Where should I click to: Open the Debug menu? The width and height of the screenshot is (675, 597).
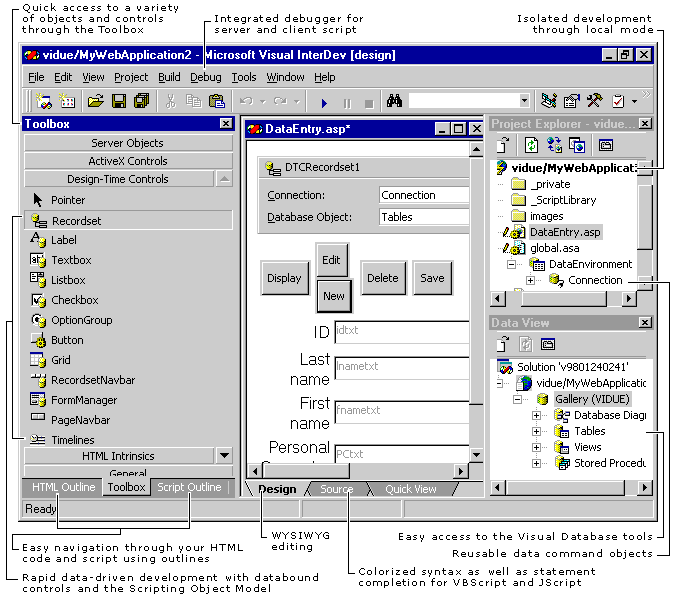[x=206, y=77]
